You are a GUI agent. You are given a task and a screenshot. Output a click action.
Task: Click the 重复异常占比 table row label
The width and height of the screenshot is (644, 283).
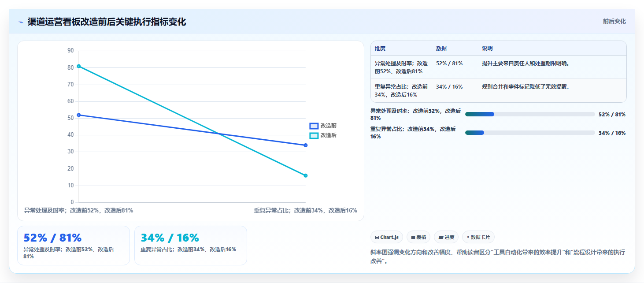tap(401, 90)
